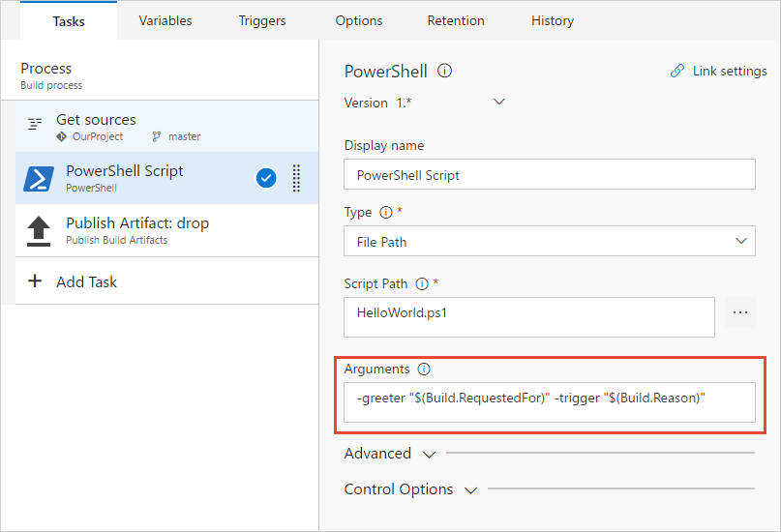This screenshot has height=532, width=781.
Task: Click the Get sources icon
Action: [x=36, y=125]
